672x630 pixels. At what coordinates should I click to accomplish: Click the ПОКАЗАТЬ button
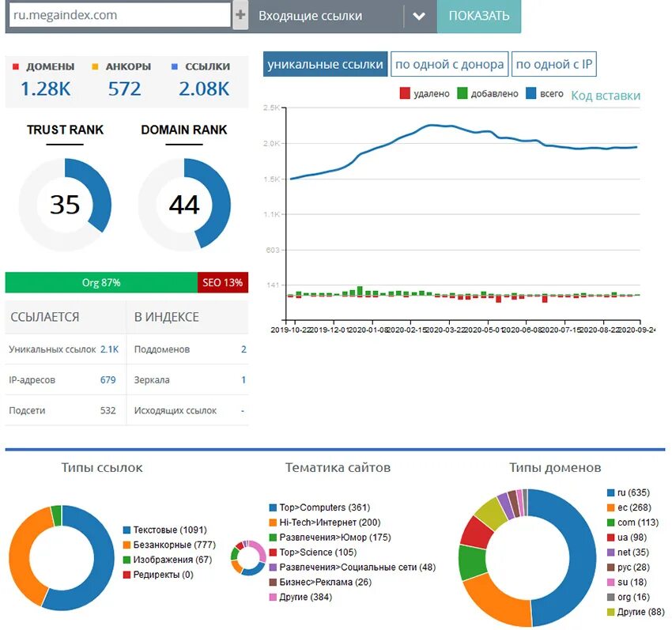[x=479, y=16]
